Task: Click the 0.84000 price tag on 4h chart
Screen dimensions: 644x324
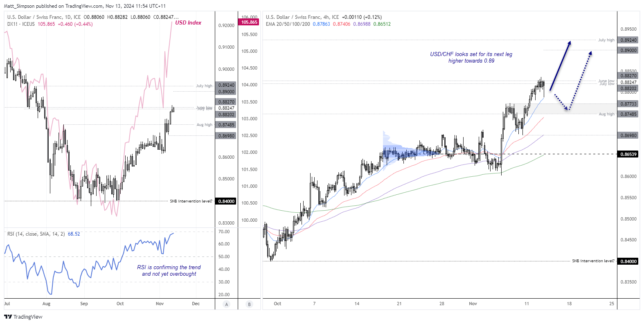Action: (x=628, y=261)
